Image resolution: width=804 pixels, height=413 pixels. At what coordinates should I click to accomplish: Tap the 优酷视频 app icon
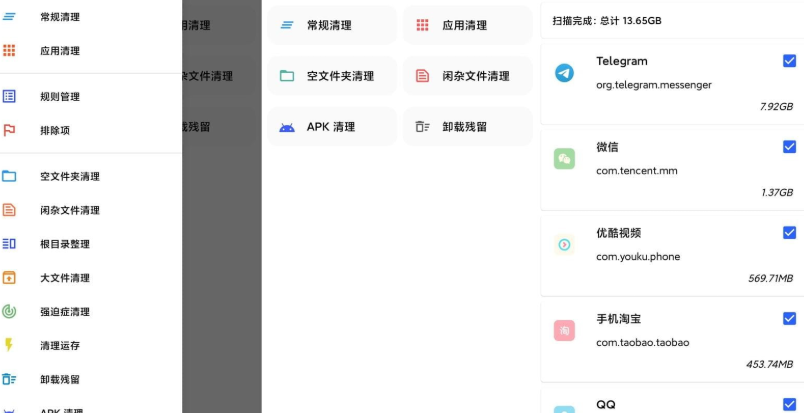564,245
